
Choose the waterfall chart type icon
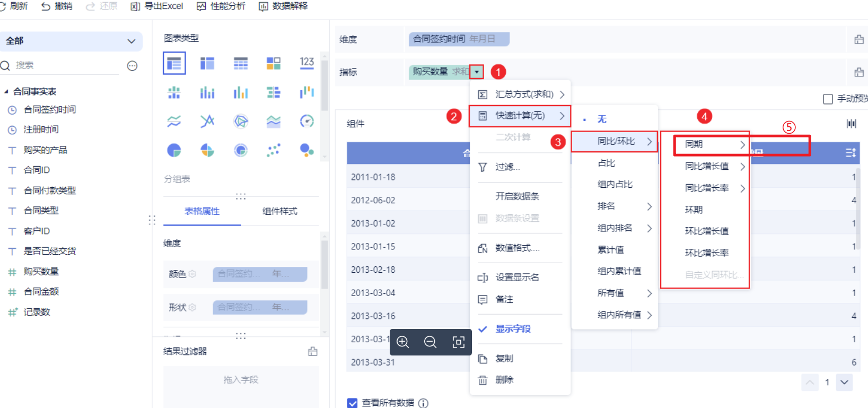[x=307, y=92]
